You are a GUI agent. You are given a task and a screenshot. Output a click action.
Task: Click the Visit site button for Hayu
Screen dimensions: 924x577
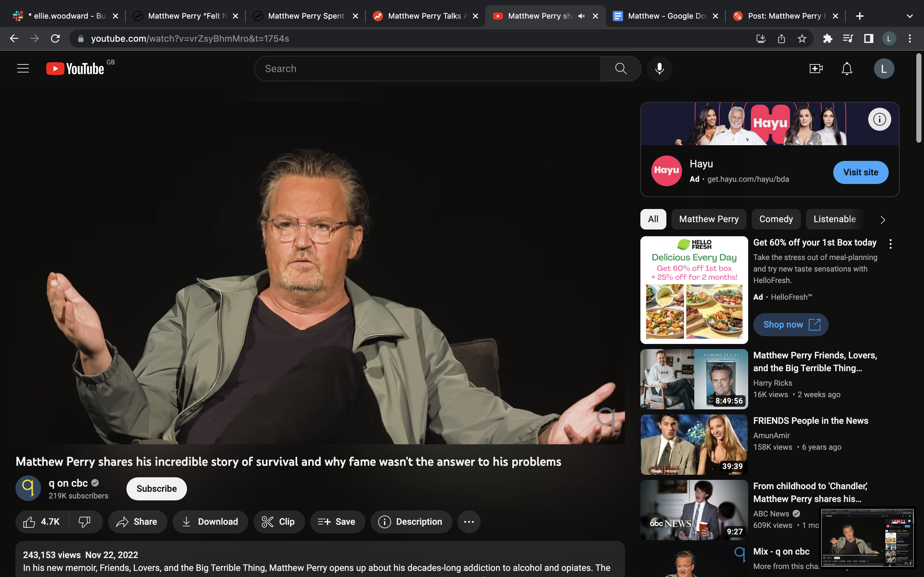860,172
